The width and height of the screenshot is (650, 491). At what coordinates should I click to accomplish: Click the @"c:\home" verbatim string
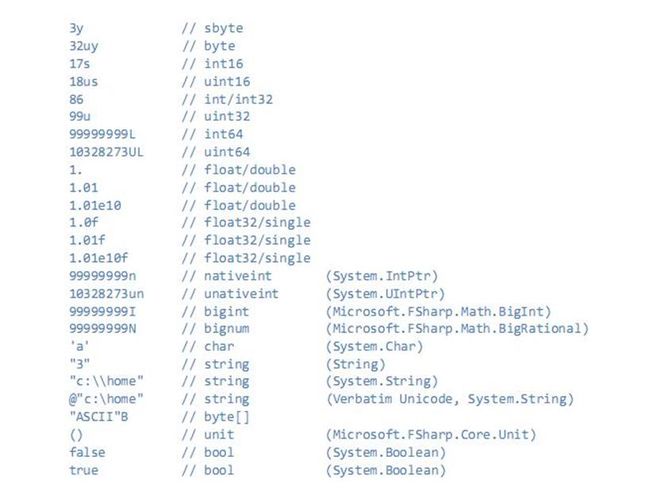pyautogui.click(x=107, y=399)
